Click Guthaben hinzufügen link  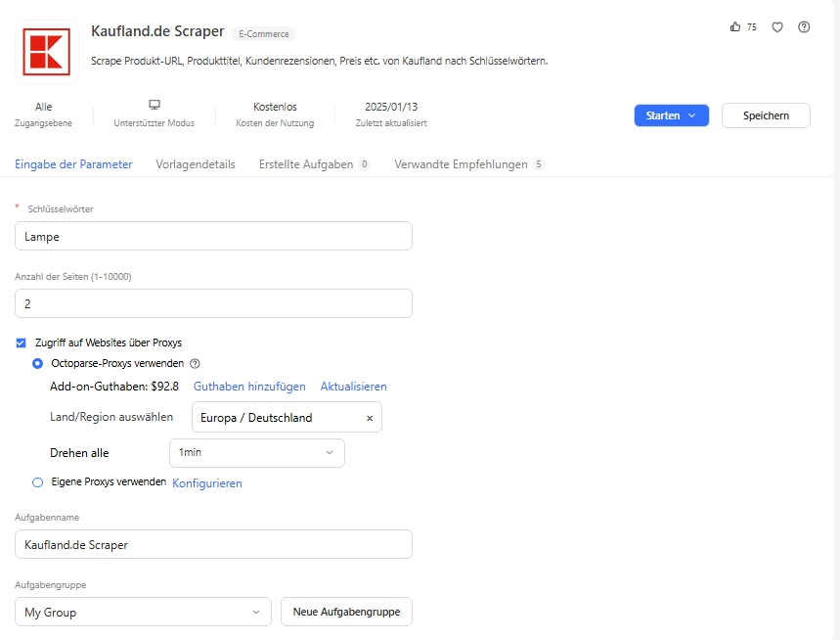249,387
